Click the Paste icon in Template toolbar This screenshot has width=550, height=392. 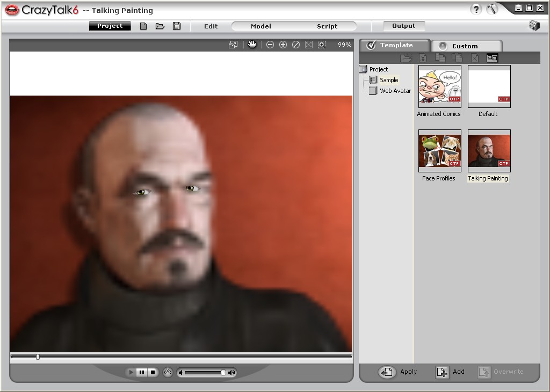click(x=457, y=58)
